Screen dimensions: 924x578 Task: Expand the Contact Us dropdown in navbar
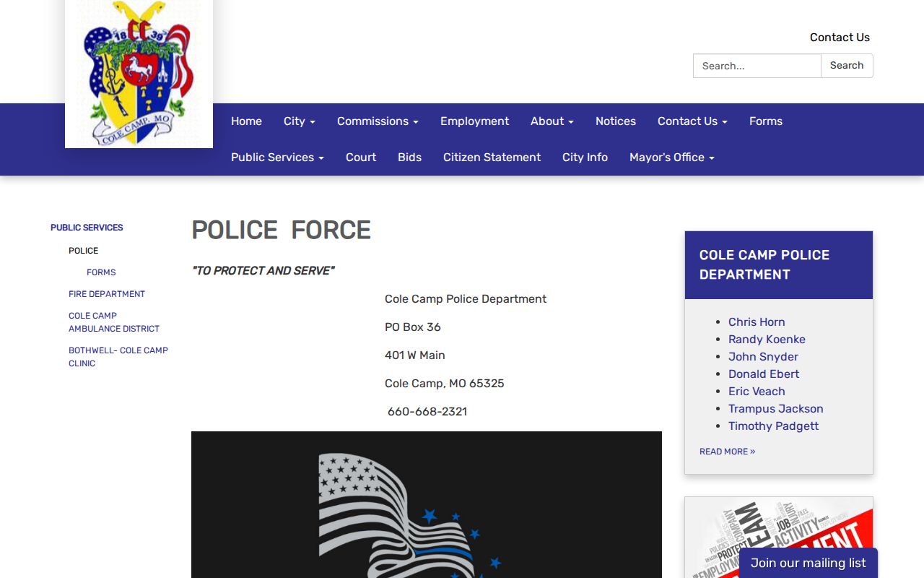coord(692,121)
